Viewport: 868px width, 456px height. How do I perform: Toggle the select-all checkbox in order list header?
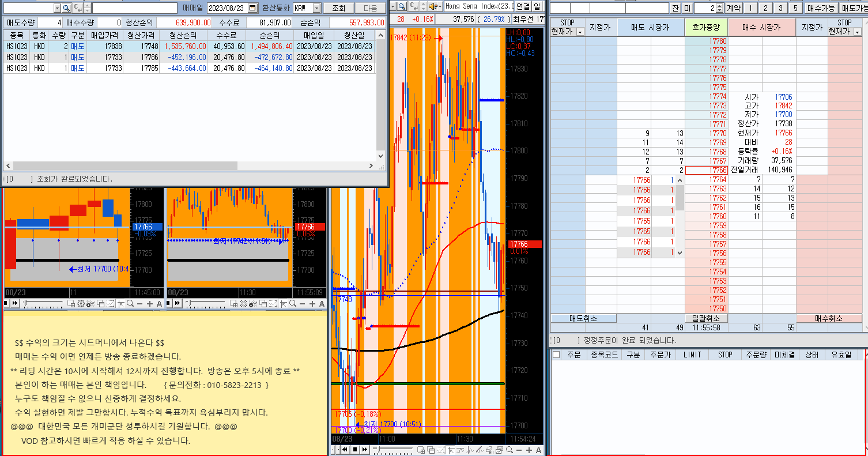click(x=556, y=355)
